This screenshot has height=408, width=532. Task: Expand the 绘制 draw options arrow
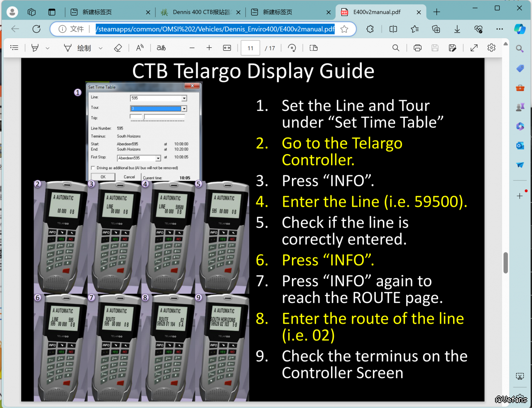point(101,48)
